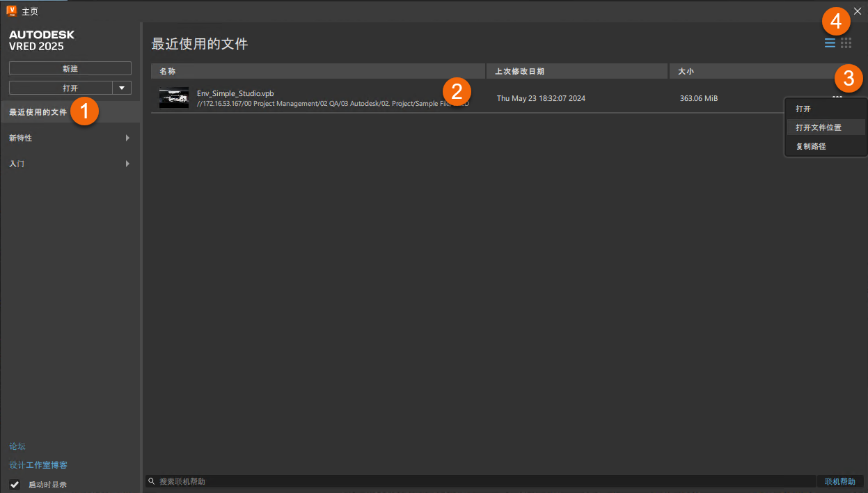Click the 363.06 MiB size cell
This screenshot has width=868, height=493.
699,98
